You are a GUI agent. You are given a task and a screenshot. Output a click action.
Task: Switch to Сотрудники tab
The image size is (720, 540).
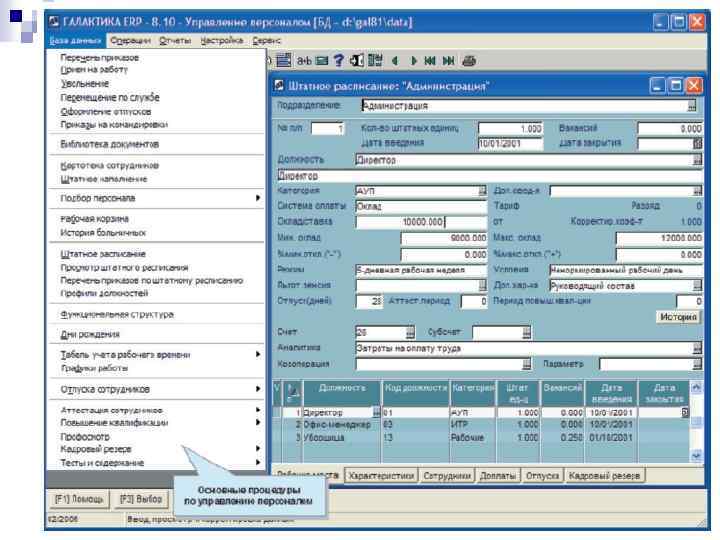[x=447, y=476]
